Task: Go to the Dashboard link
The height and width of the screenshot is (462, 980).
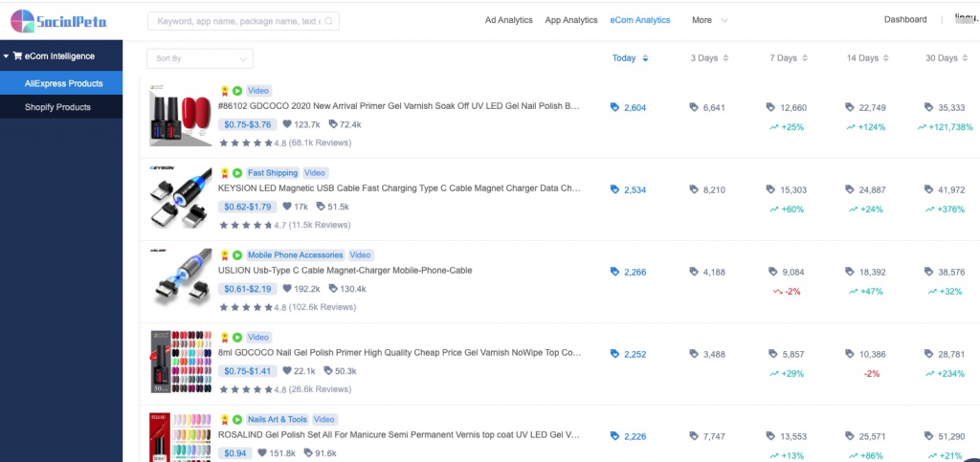Action: (905, 19)
